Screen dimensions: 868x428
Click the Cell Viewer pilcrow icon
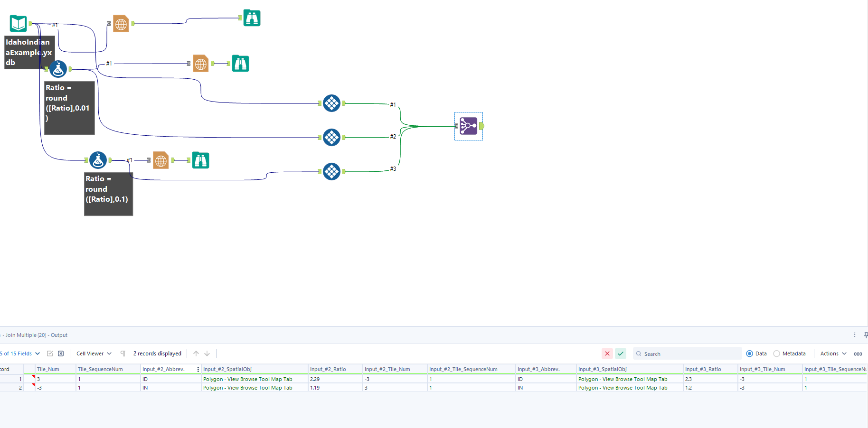(x=123, y=354)
